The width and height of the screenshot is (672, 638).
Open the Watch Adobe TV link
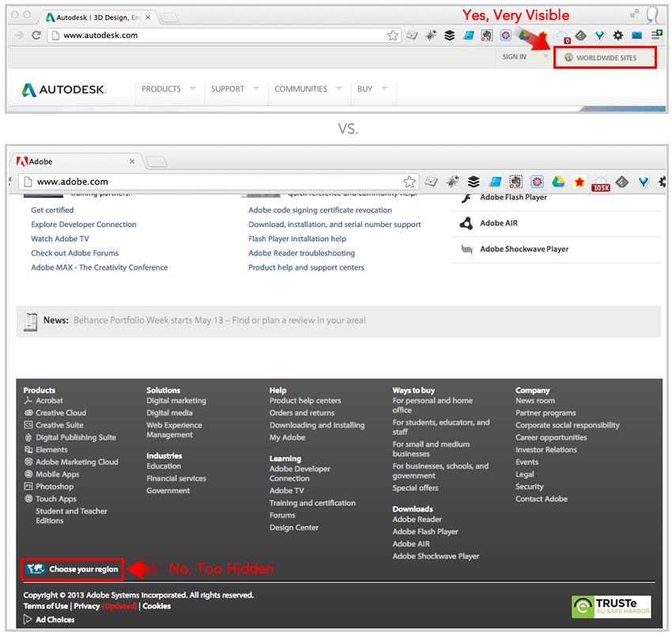point(60,239)
